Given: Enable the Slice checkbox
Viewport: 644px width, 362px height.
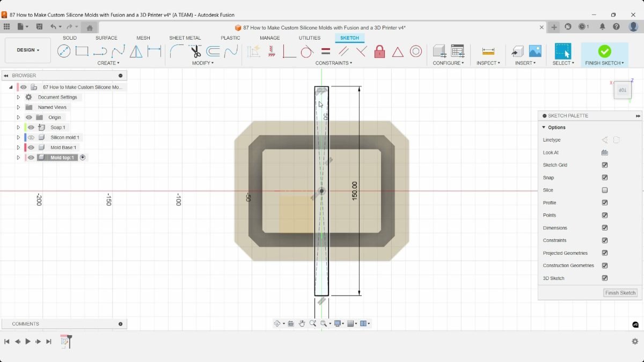Looking at the screenshot, I should (x=605, y=190).
